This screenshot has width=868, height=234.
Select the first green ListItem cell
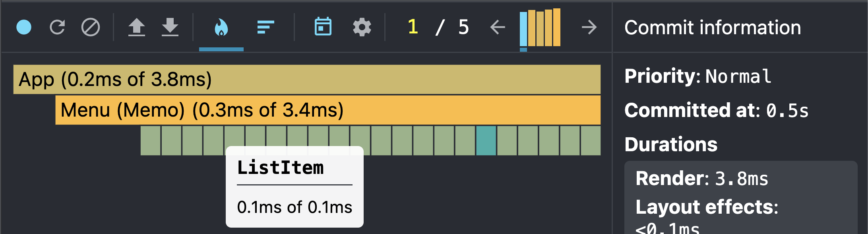pyautogui.click(x=151, y=141)
